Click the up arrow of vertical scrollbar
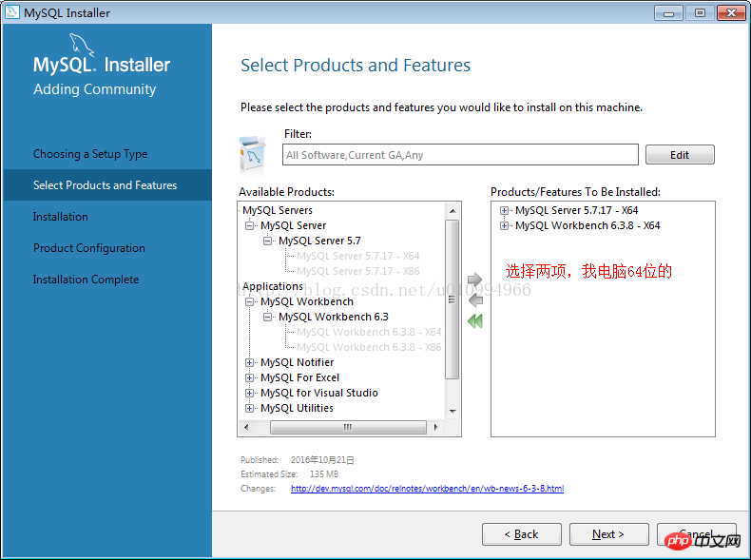Image resolution: width=751 pixels, height=560 pixels. pyautogui.click(x=453, y=211)
